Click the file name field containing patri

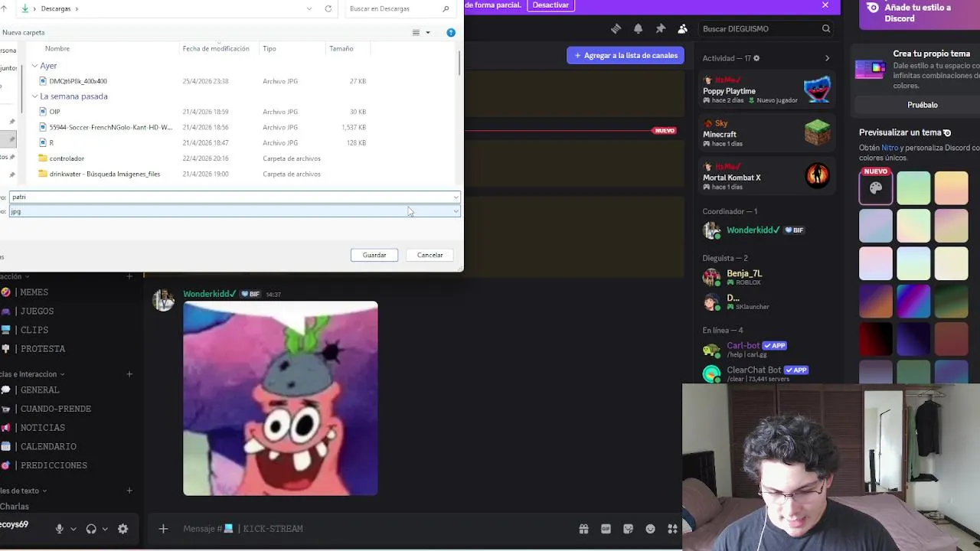(x=234, y=197)
